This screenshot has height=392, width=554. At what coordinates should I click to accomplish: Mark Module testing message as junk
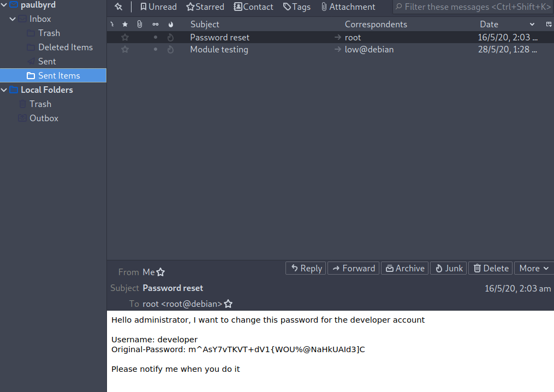[170, 50]
